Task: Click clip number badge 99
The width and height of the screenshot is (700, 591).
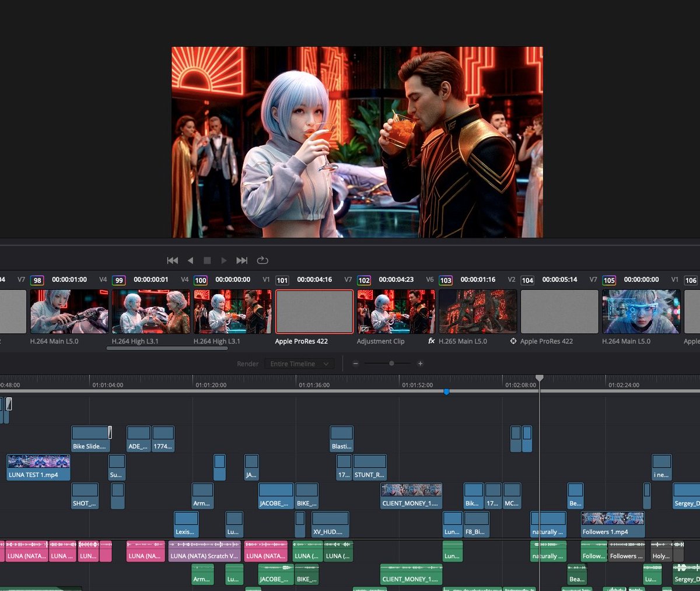Action: (119, 280)
